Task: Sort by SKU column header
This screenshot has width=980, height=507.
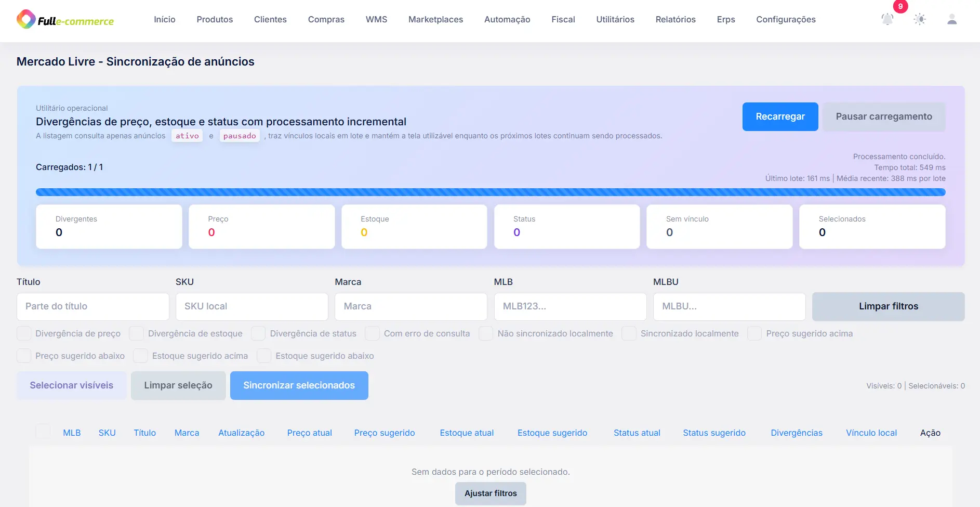Action: pos(107,433)
